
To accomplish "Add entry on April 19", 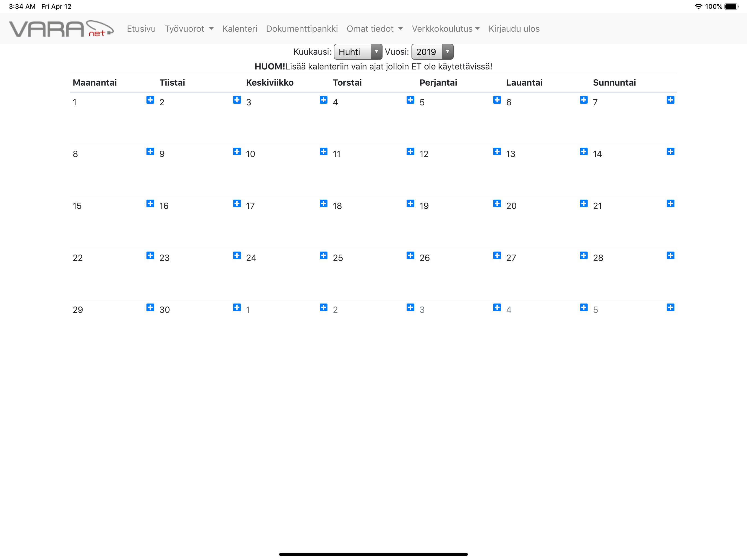I will click(497, 203).
